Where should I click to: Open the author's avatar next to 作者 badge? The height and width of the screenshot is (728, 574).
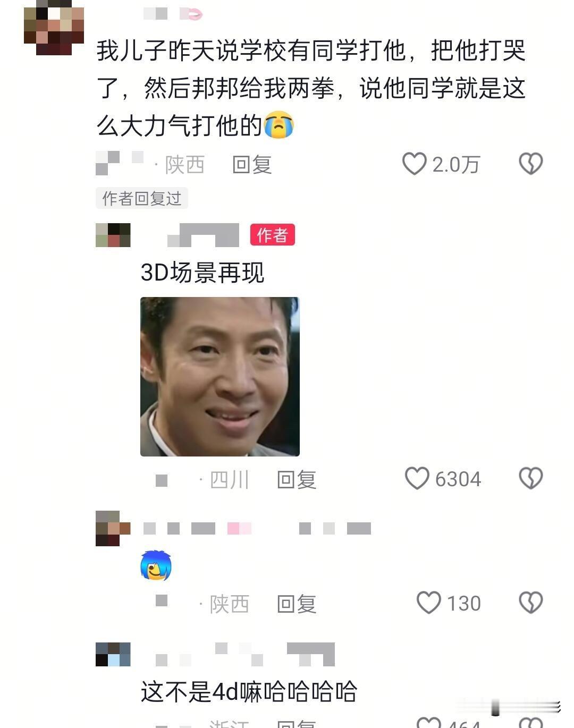coord(113,235)
